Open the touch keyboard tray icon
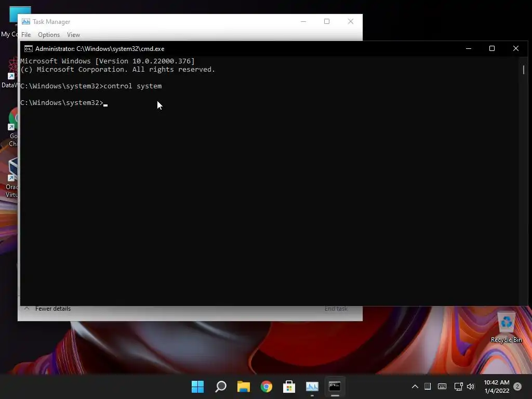The height and width of the screenshot is (399, 532). pos(442,387)
